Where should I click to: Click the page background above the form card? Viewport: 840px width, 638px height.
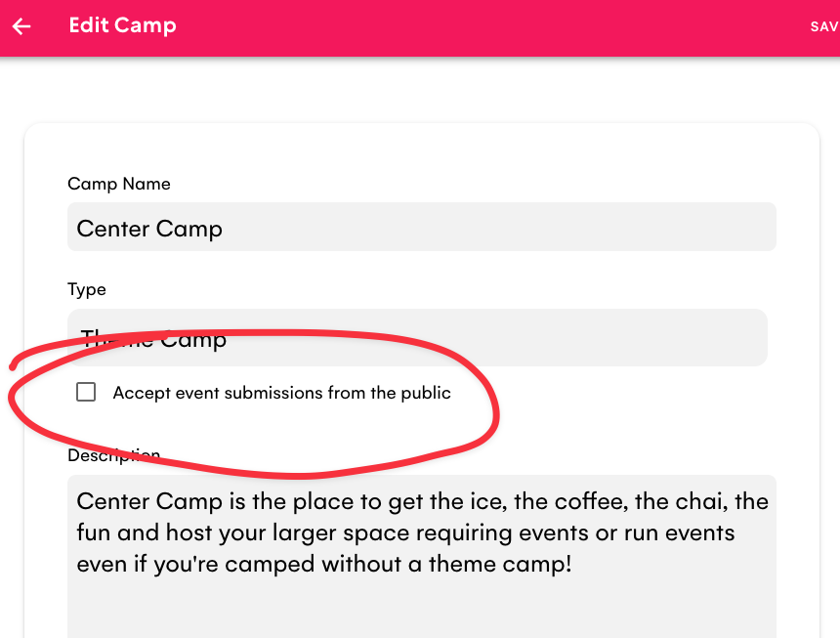[420, 93]
